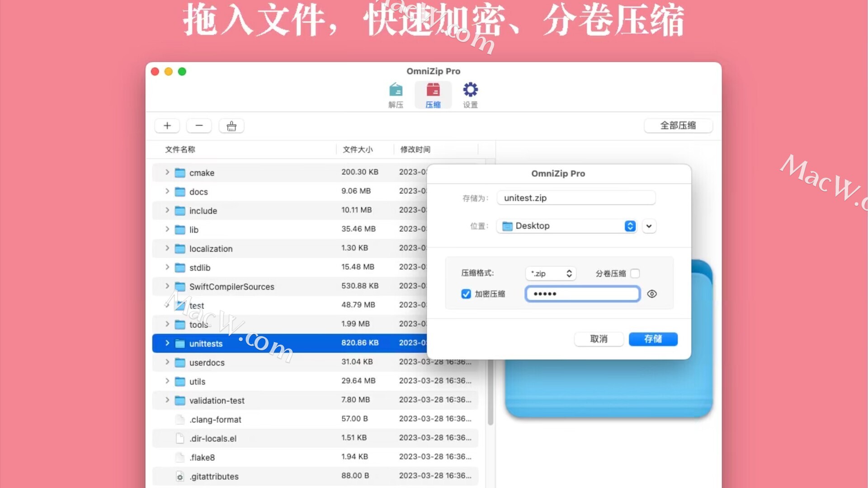This screenshot has width=868, height=488.
Task: Expand the lib folder
Action: coord(167,229)
